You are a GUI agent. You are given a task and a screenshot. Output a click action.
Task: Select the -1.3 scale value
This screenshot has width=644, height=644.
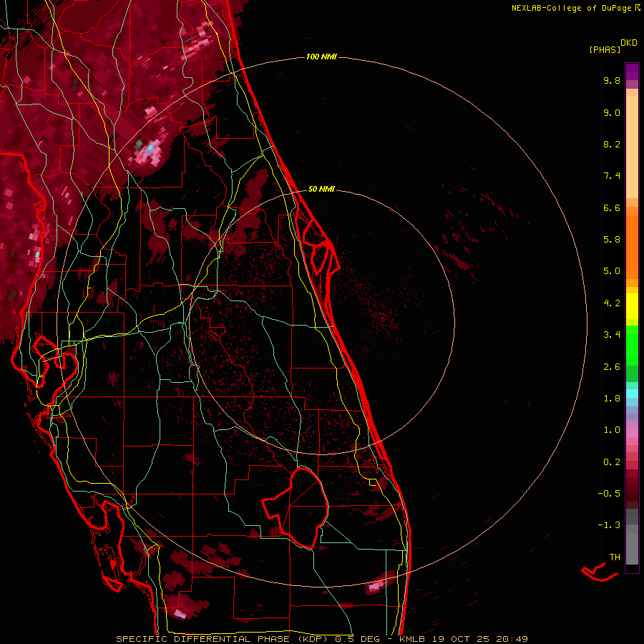[609, 525]
